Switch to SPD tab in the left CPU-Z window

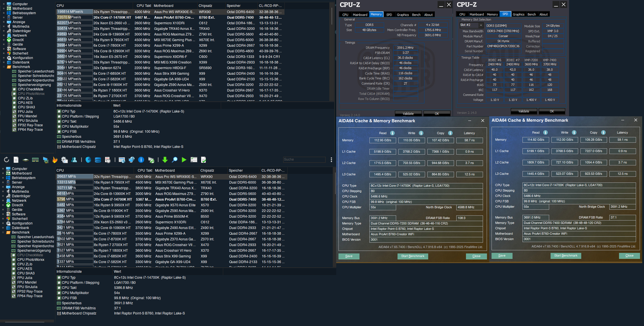(x=389, y=15)
